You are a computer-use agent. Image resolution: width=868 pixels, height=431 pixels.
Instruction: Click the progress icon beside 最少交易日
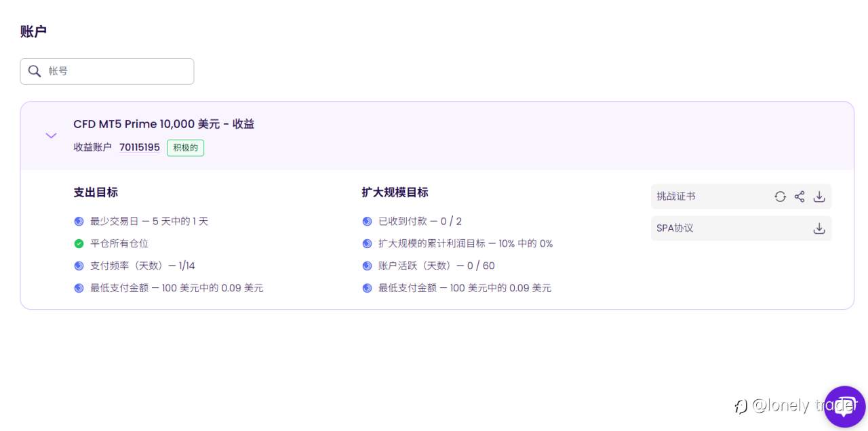tap(79, 221)
